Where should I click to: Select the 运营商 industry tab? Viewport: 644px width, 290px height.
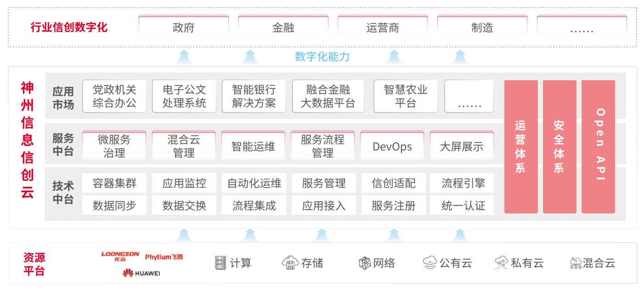383,28
